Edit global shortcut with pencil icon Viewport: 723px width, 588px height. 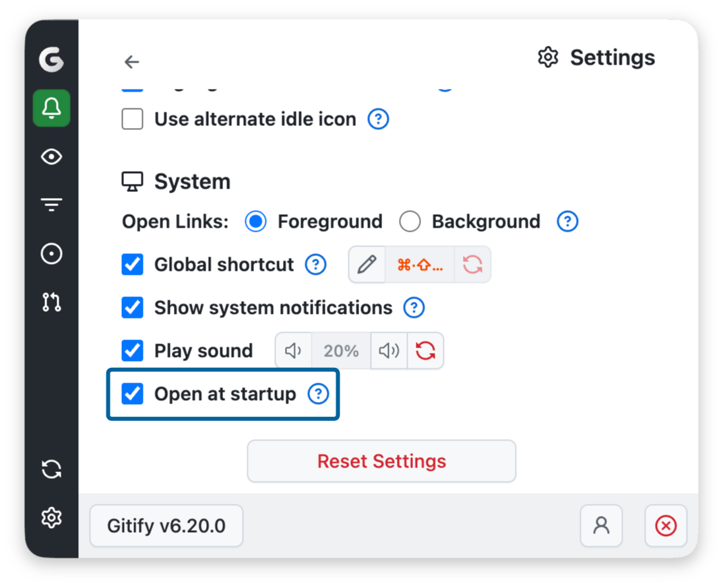click(367, 265)
